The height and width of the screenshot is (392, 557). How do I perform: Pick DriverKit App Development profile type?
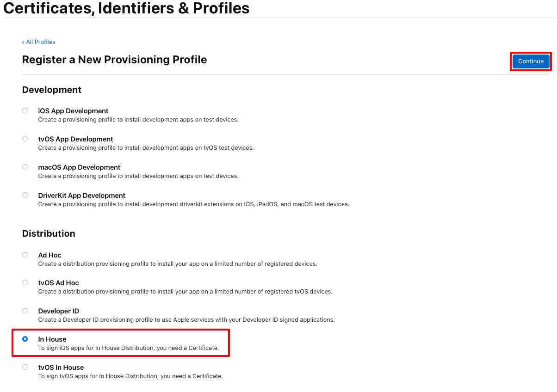pos(25,195)
